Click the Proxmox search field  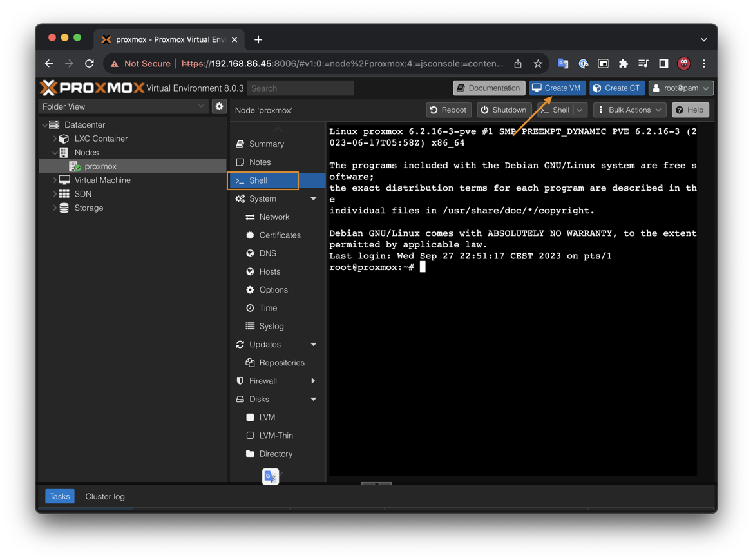300,88
